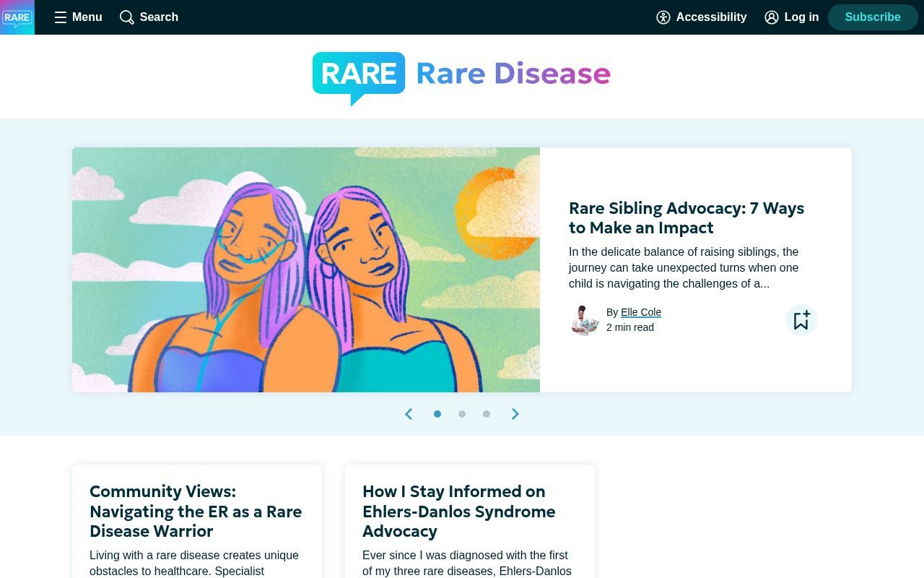
Task: Open How I Stay Informed on Ehlers-Danlos article
Action: 459,512
